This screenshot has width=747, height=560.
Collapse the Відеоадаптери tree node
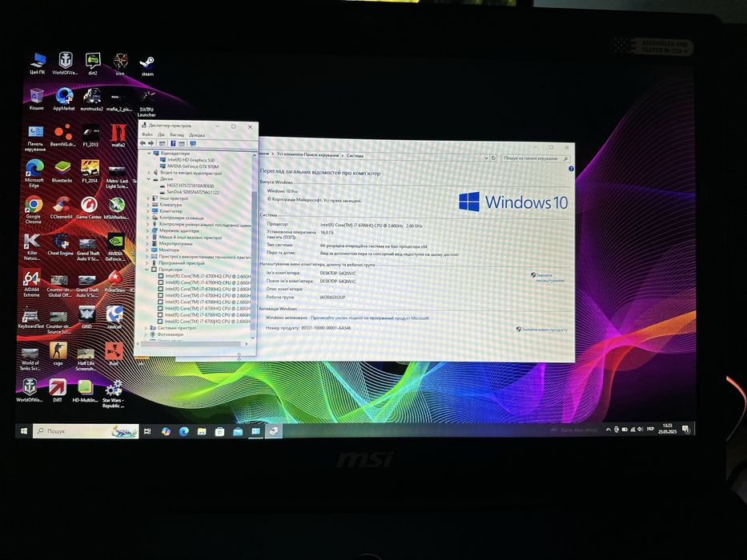point(149,154)
